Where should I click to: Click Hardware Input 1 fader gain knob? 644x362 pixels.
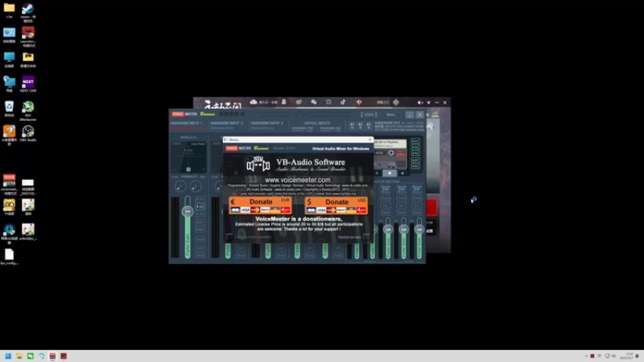(x=188, y=212)
